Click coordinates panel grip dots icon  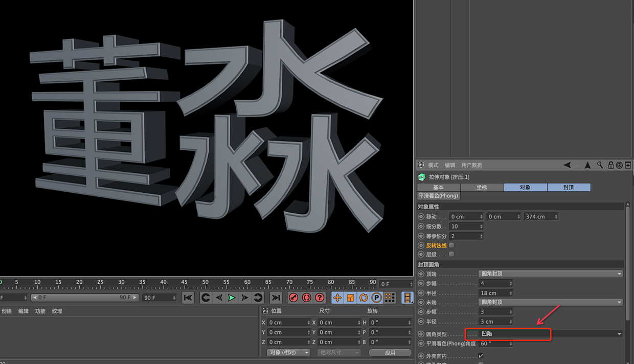point(265,311)
